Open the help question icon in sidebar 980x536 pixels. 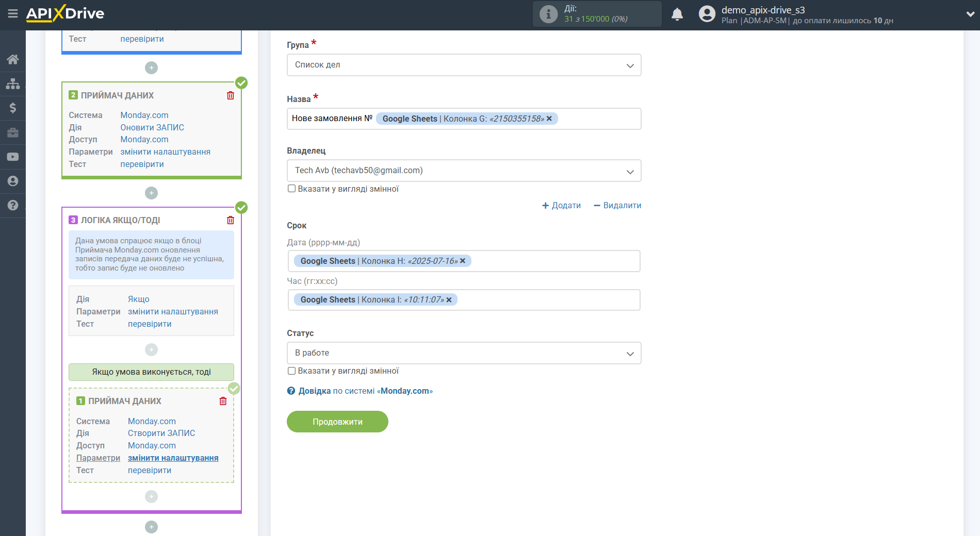coord(13,205)
